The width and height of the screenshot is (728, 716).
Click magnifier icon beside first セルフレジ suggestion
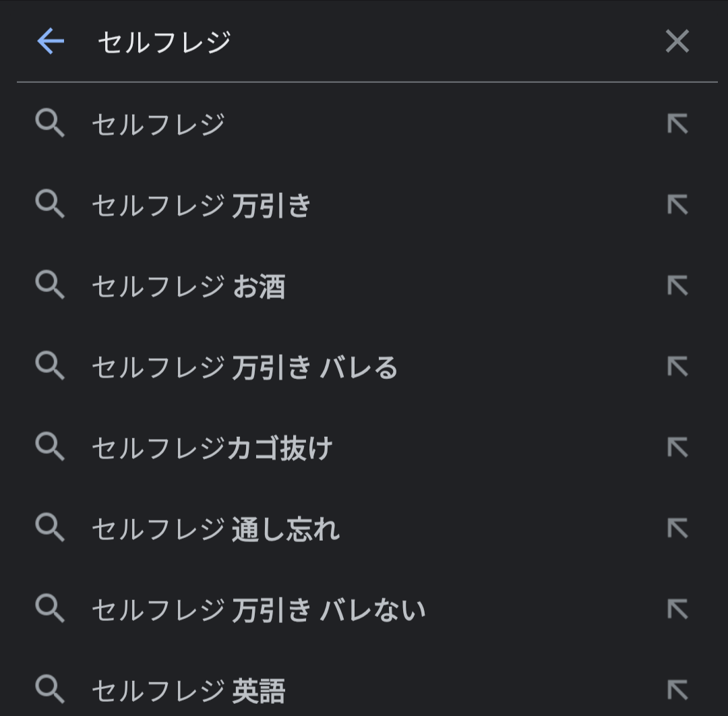pos(50,124)
